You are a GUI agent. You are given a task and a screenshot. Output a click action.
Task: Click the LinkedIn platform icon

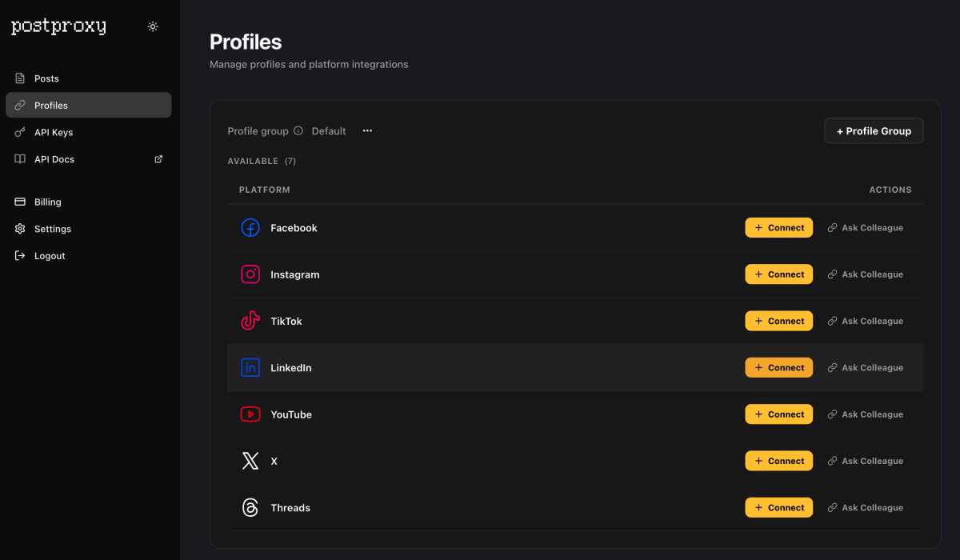pyautogui.click(x=250, y=367)
